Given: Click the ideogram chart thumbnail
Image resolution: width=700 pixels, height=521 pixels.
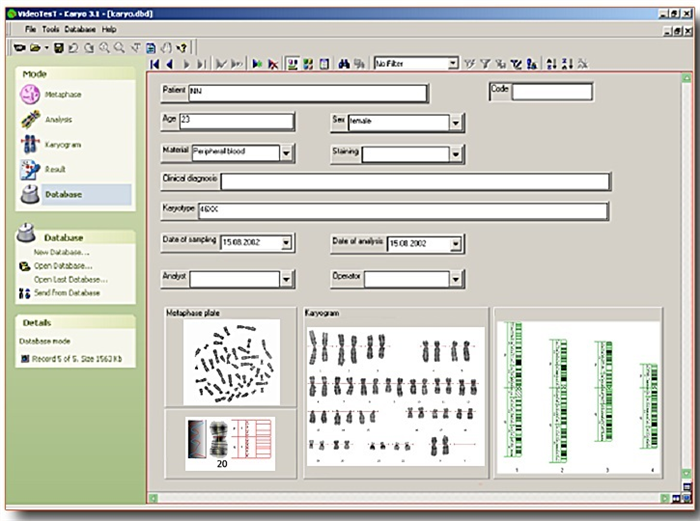Looking at the screenshot, I should (x=578, y=397).
